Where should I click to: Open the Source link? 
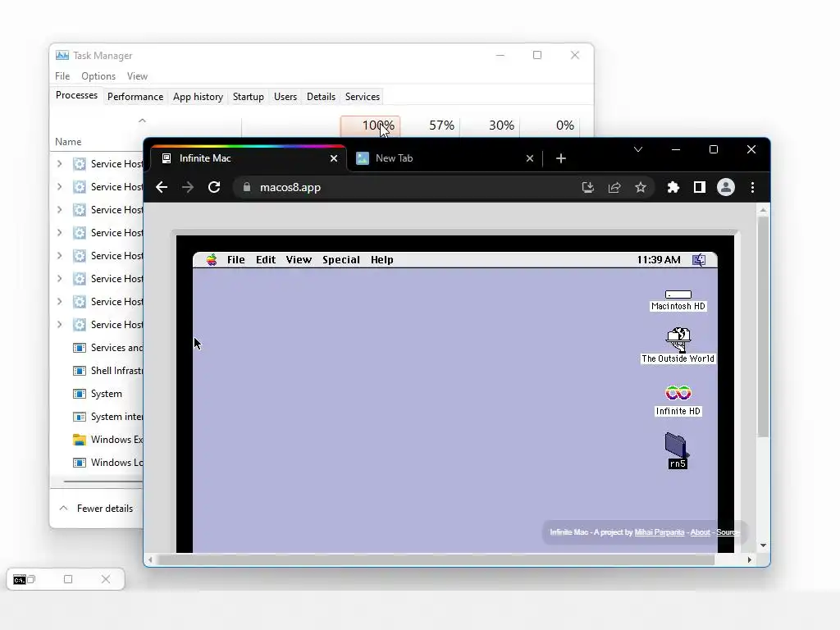point(728,532)
